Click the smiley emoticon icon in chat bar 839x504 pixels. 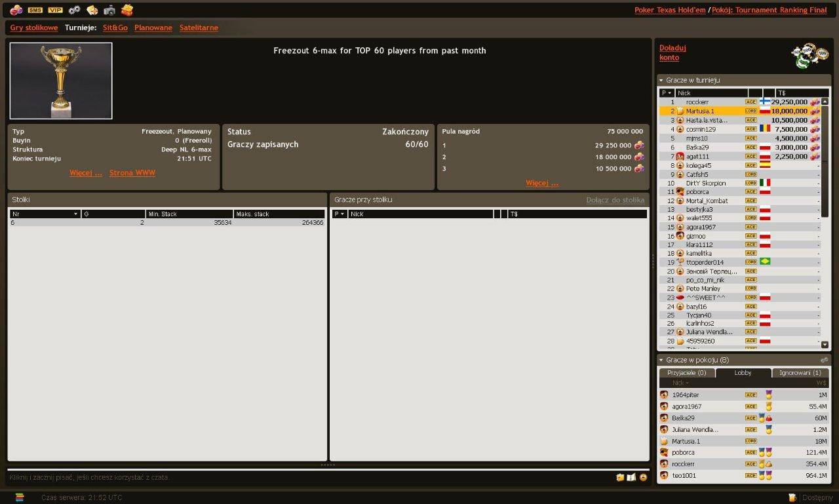(643, 477)
